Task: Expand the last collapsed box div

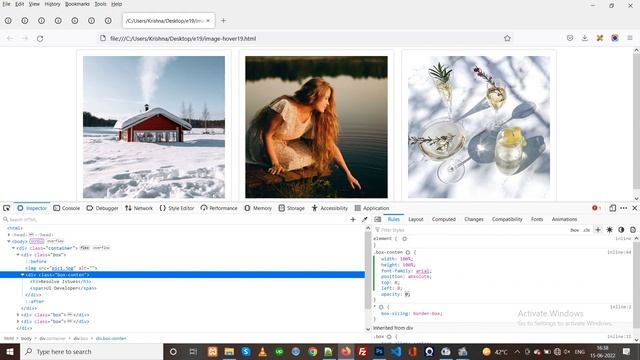Action: pyautogui.click(x=18, y=321)
